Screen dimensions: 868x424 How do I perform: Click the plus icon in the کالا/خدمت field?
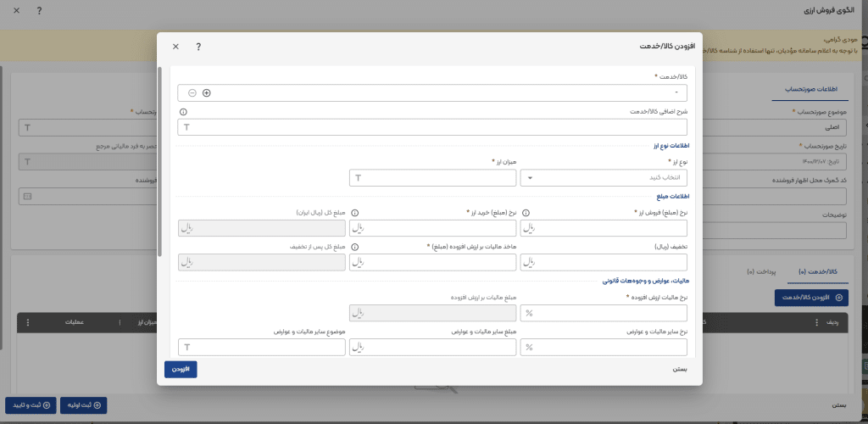click(x=206, y=92)
